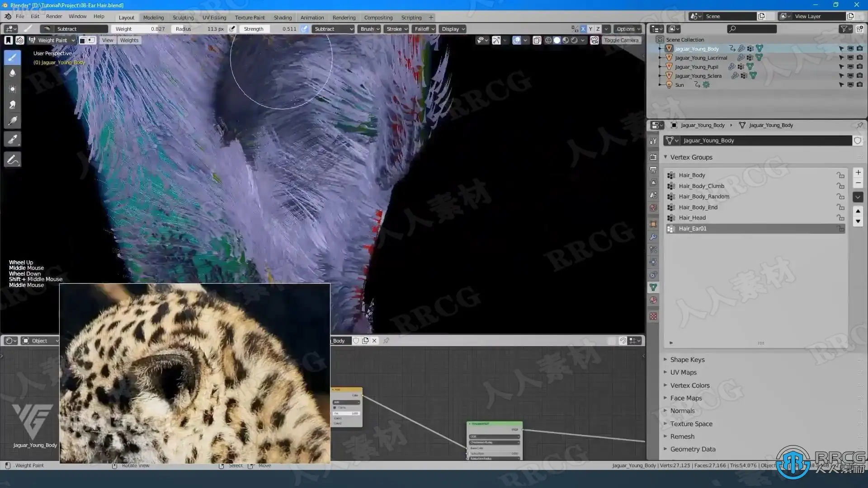Open the Falloff dropdown
This screenshot has height=488, width=868.
pyautogui.click(x=424, y=29)
